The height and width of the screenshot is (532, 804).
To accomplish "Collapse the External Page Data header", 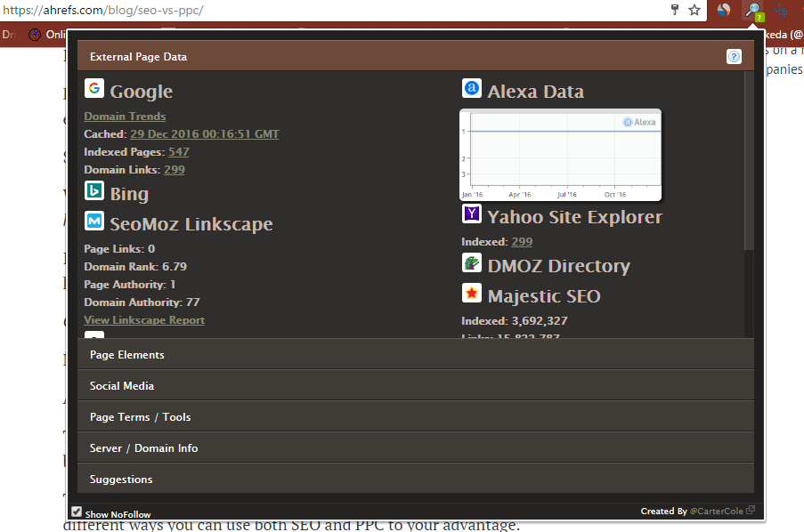I will (415, 56).
